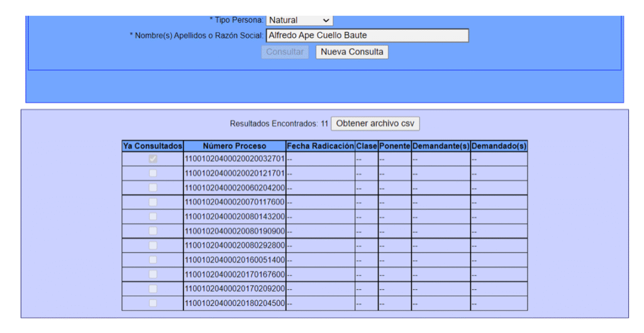Click process number 11001020400020170209200
The width and height of the screenshot is (644, 333).
(235, 289)
